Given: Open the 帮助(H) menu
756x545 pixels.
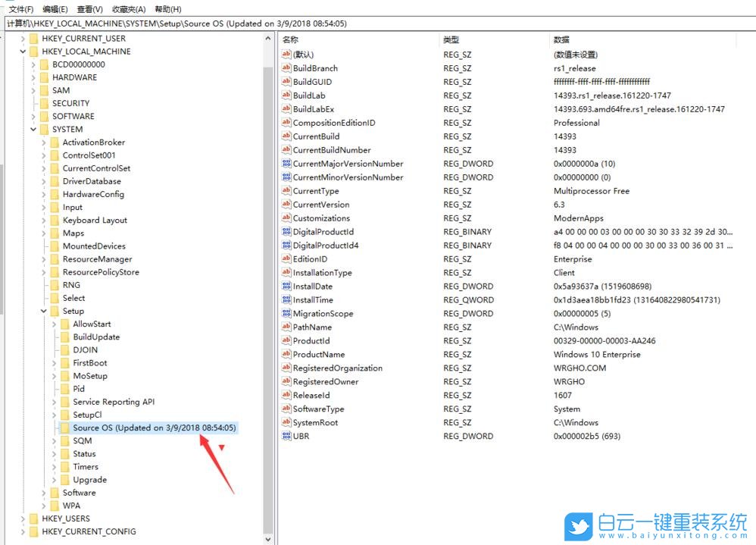Looking at the screenshot, I should tap(167, 9).
